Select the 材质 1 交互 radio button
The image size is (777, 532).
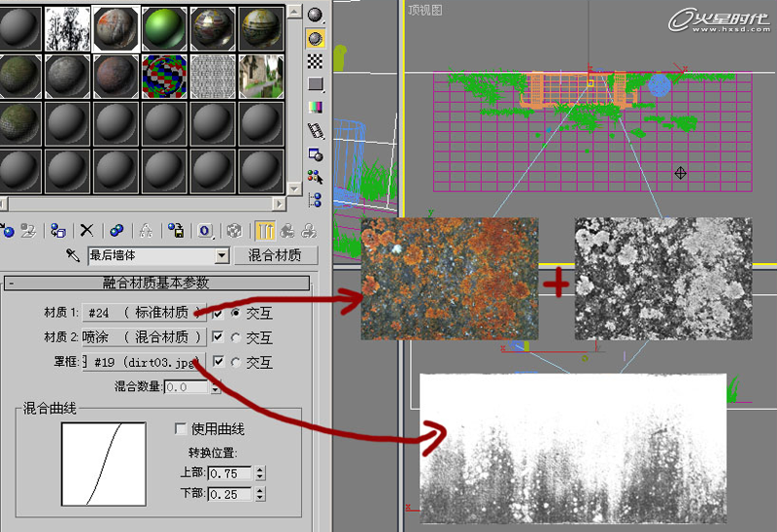[x=236, y=313]
